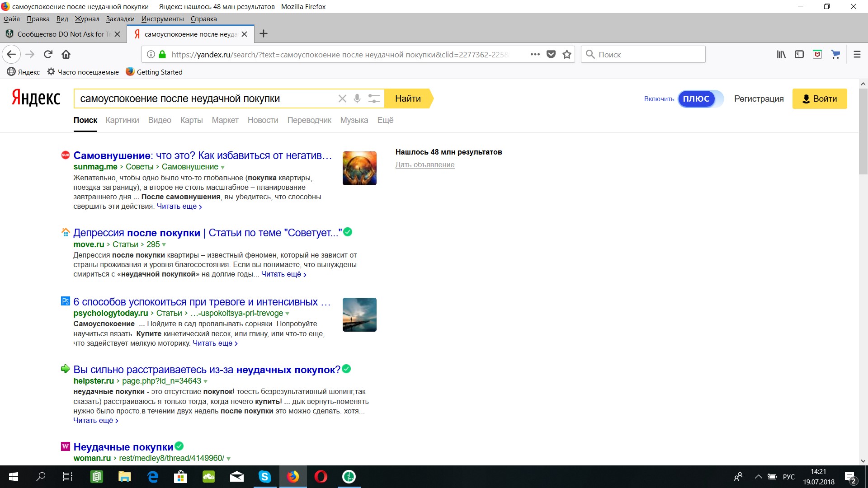This screenshot has width=868, height=488.
Task: Open Microsoft Edge from taskbar
Action: [x=153, y=477]
